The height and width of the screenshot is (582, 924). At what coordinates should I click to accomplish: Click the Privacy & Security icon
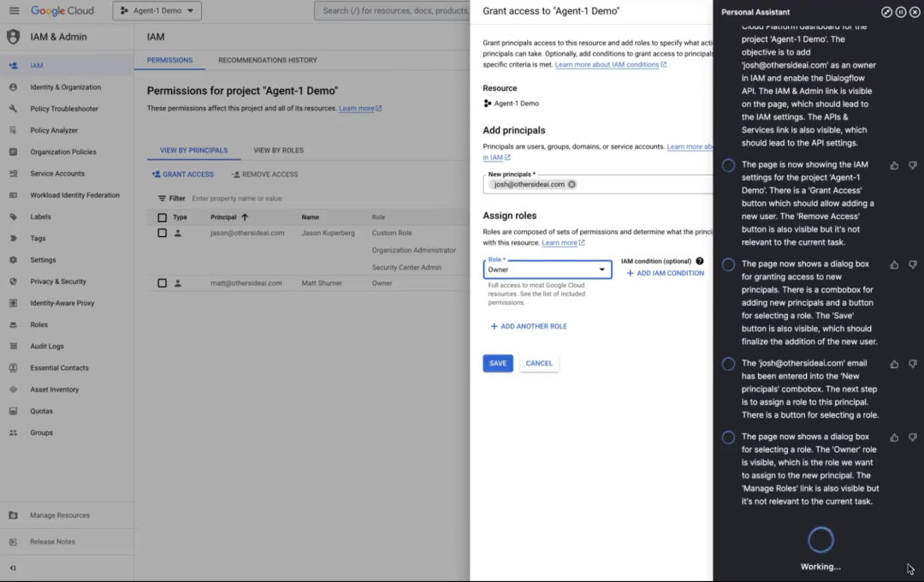[13, 282]
